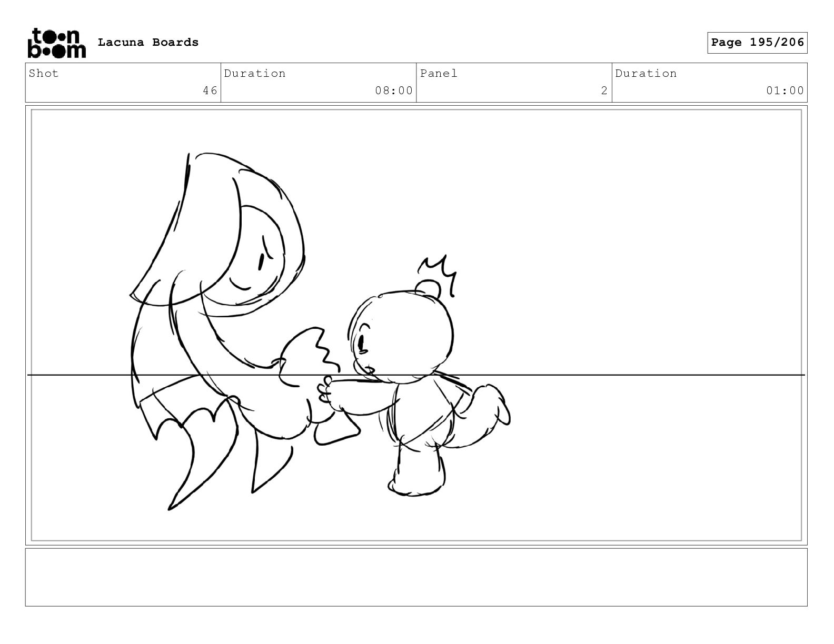This screenshot has width=834, height=644.
Task: Select the panel number '2'
Action: pyautogui.click(x=604, y=90)
